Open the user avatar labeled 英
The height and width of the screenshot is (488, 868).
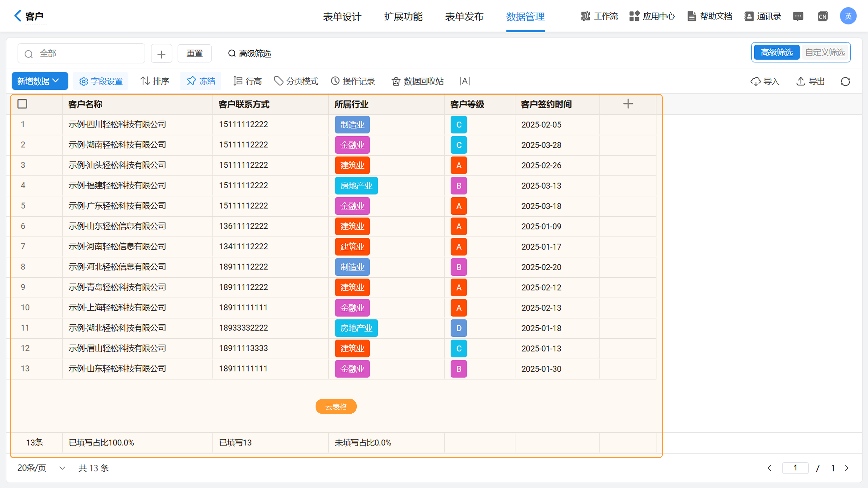tap(848, 16)
